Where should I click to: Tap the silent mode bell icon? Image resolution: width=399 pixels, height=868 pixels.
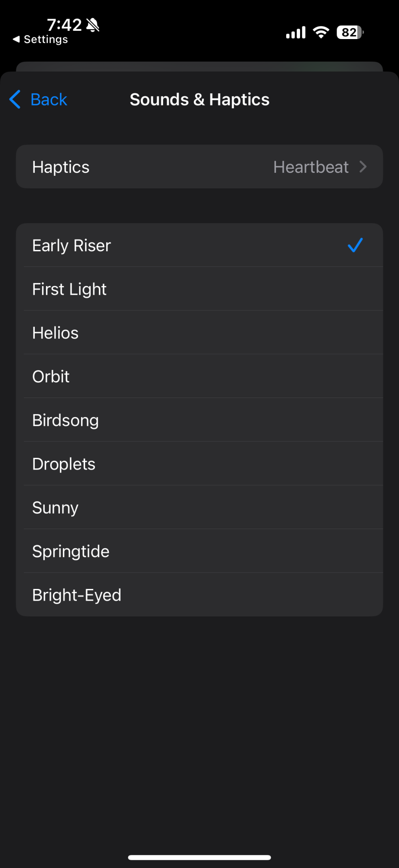click(93, 25)
